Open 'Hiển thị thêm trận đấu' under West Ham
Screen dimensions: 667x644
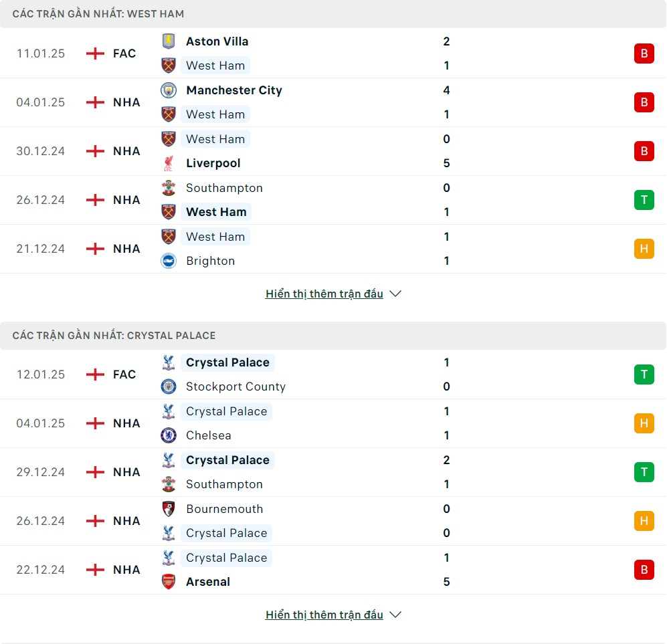pyautogui.click(x=324, y=294)
